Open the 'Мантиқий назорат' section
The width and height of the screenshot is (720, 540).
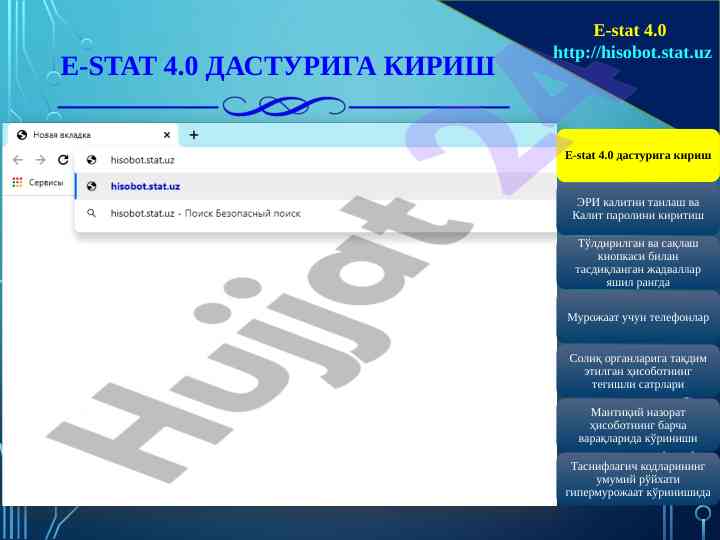[x=638, y=425]
